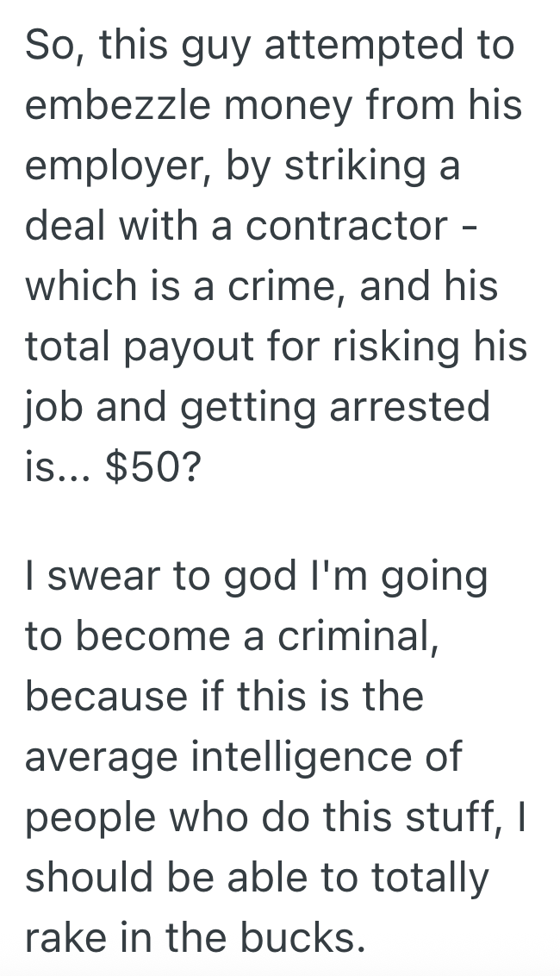
Task: Click the word "stuff," in the second paragraph
Action: coord(448,816)
